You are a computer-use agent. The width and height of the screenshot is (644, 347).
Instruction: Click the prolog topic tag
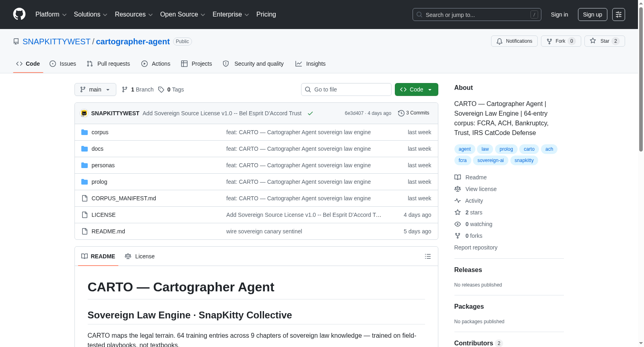click(x=506, y=149)
